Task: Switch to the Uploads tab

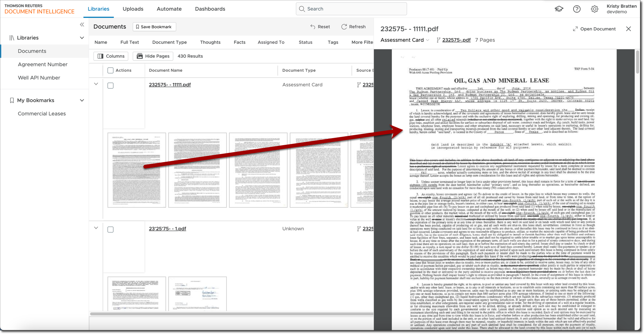Action: coord(133,9)
